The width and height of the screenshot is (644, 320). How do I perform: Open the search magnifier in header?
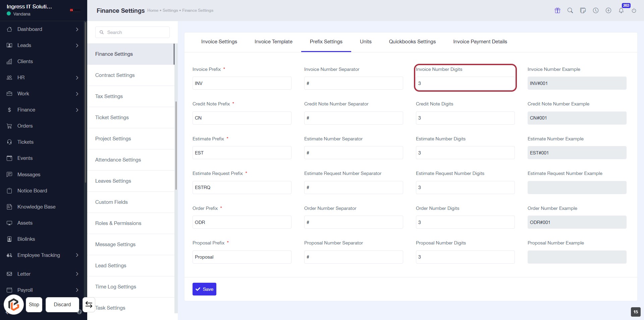[570, 10]
